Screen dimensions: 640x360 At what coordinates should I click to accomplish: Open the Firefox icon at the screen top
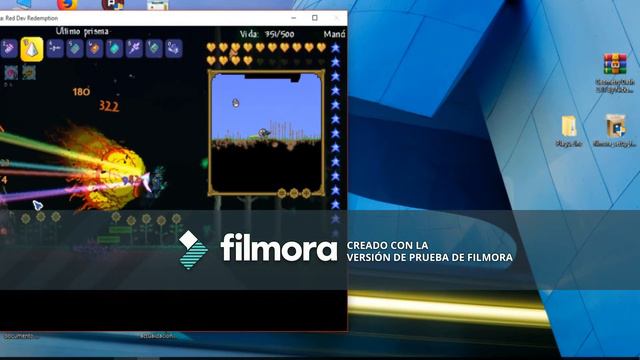click(x=67, y=4)
